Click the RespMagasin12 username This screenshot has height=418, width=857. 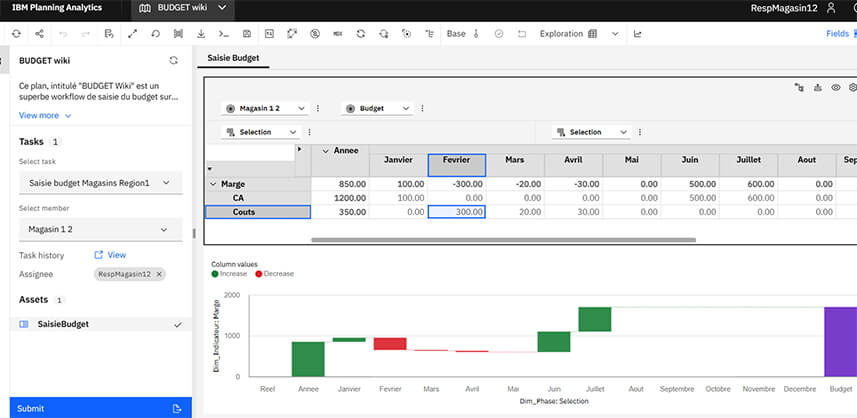point(784,8)
